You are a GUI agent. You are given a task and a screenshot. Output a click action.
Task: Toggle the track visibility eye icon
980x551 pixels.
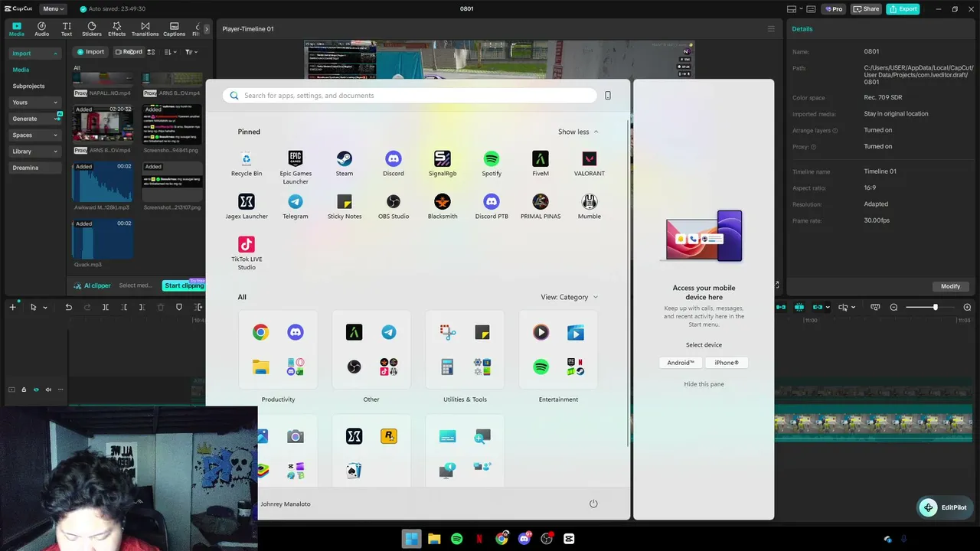[36, 390]
